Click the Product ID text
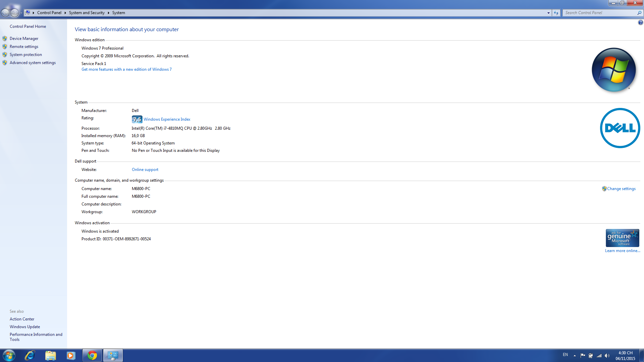This screenshot has width=644, height=362. (x=116, y=239)
